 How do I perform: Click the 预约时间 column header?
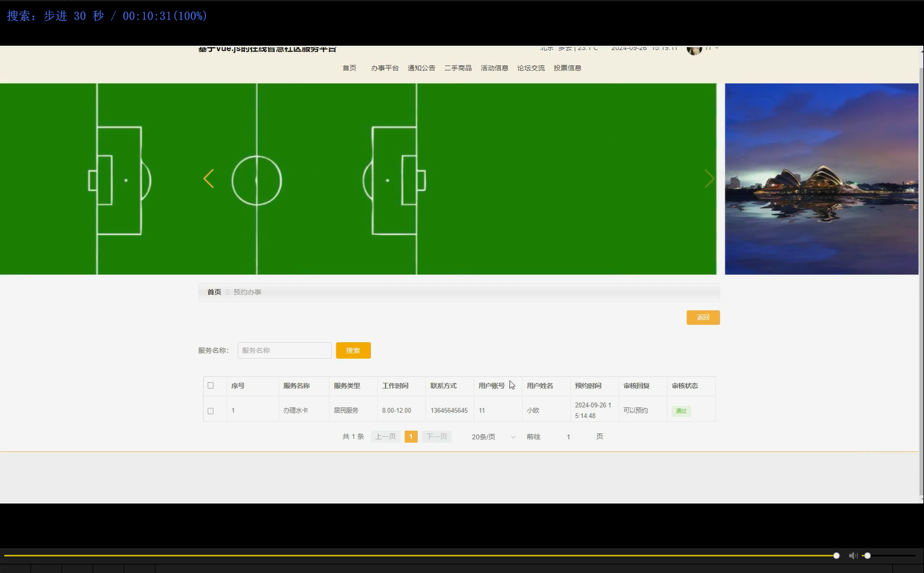pyautogui.click(x=588, y=386)
